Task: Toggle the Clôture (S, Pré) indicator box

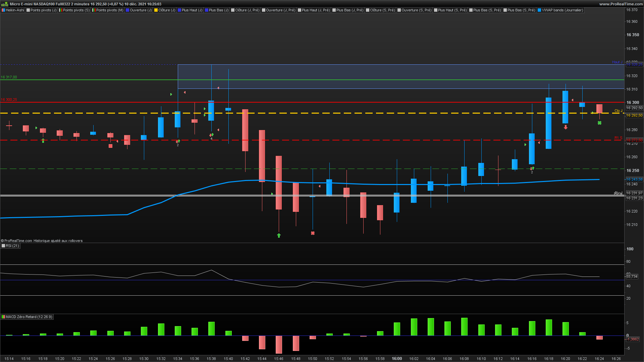Action: click(x=368, y=10)
